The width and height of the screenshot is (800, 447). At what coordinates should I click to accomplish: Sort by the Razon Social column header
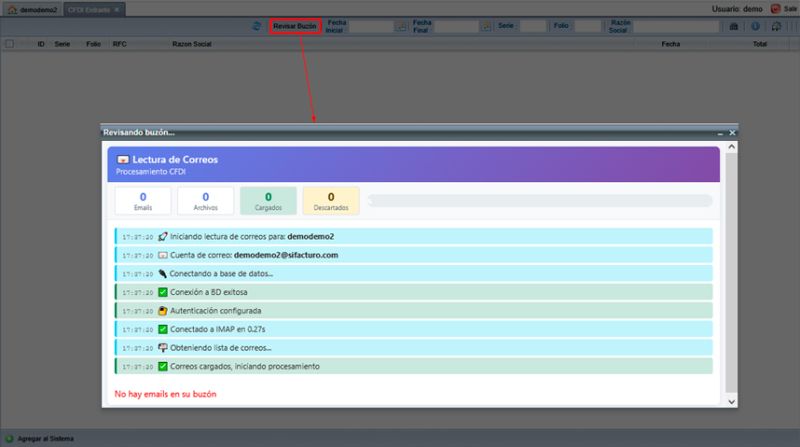[x=192, y=44]
